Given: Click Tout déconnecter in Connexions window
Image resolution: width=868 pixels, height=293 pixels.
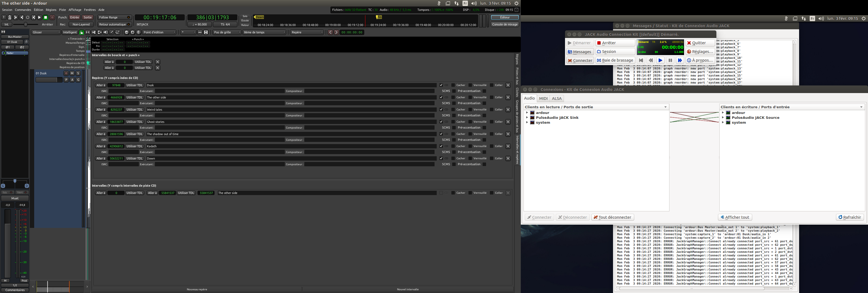Looking at the screenshot, I should click(x=612, y=218).
